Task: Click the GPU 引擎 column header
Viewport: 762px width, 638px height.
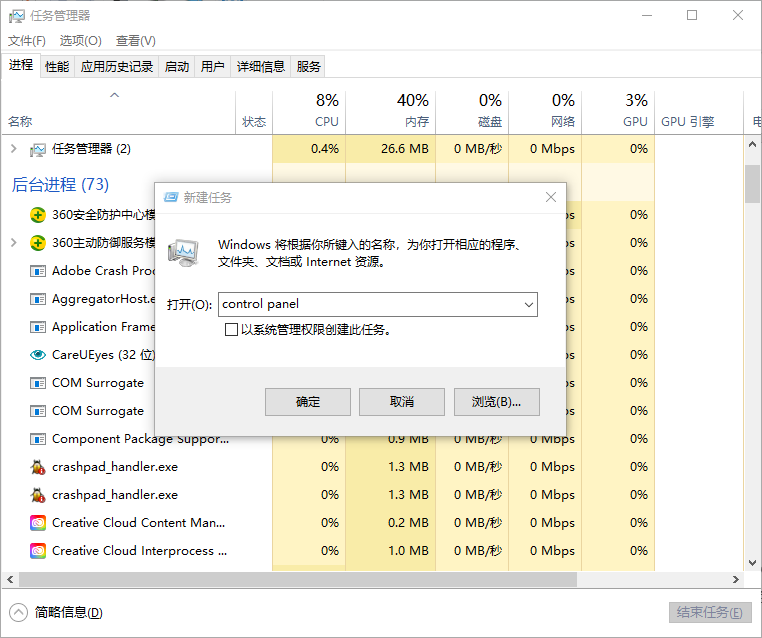Action: 699,112
